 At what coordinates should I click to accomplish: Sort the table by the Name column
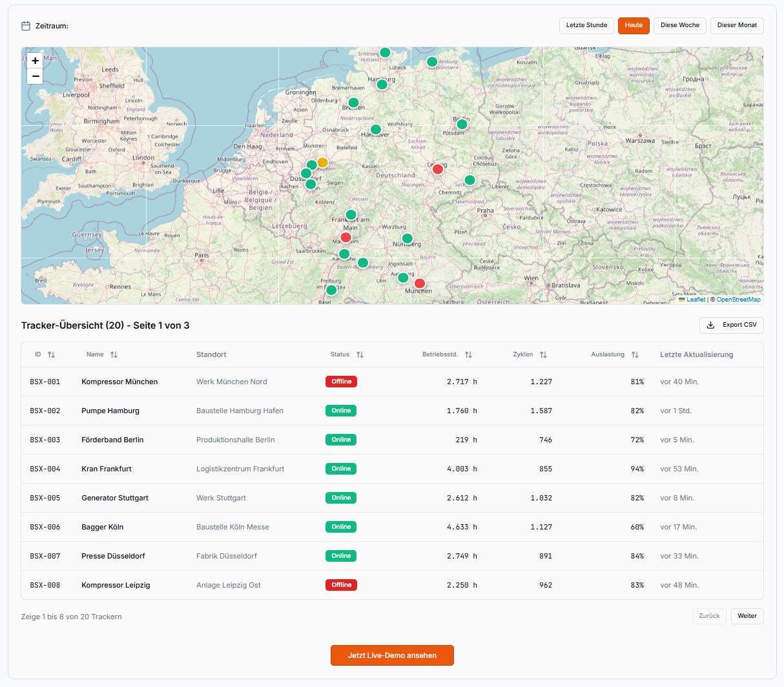point(112,354)
